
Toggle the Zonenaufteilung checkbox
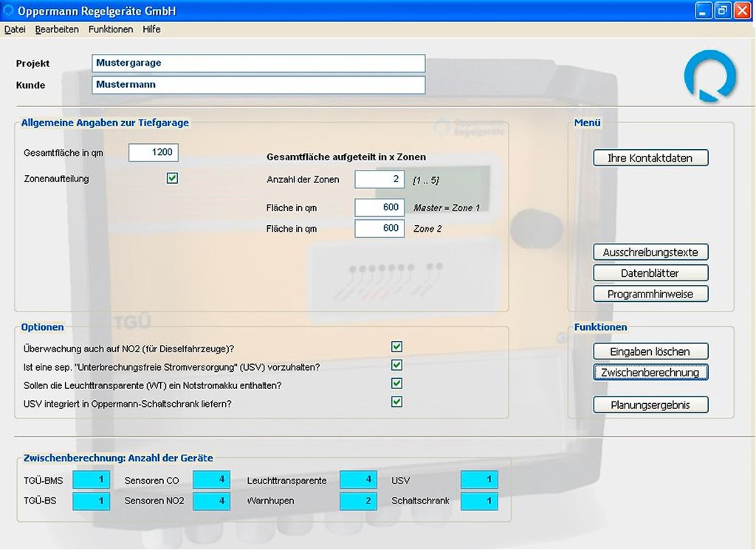tap(172, 179)
